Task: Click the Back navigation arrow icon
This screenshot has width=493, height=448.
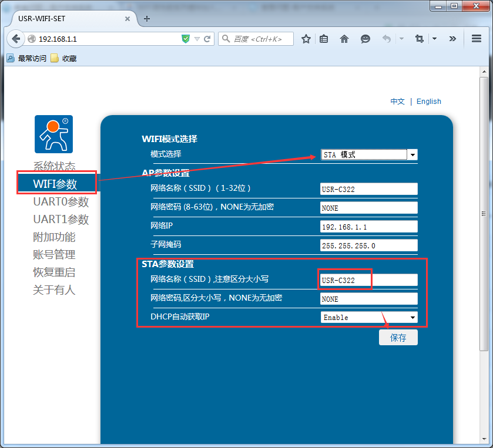Action: pos(16,39)
